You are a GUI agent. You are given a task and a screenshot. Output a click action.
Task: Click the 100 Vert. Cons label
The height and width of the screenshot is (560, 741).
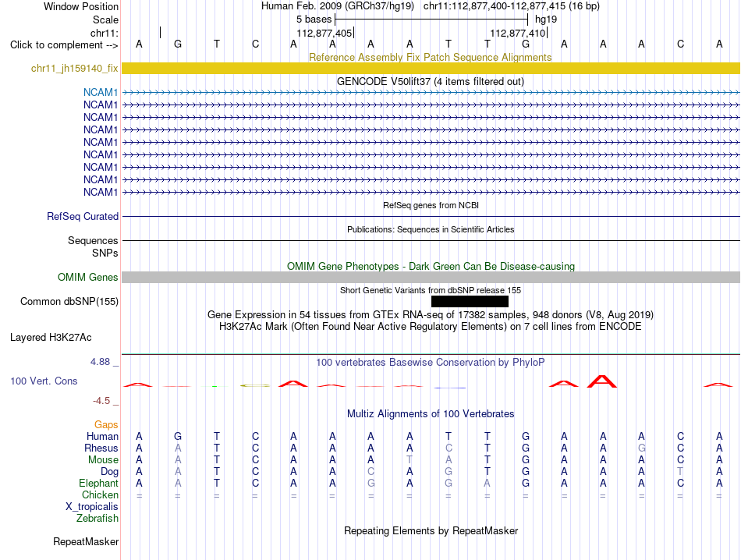[44, 381]
